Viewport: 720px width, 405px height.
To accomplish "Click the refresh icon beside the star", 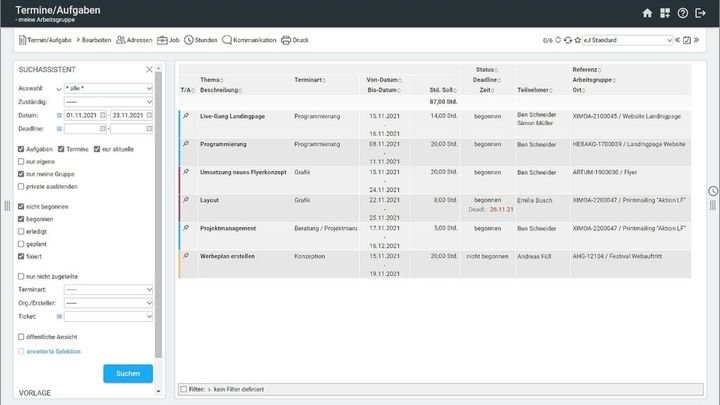I will pyautogui.click(x=567, y=40).
